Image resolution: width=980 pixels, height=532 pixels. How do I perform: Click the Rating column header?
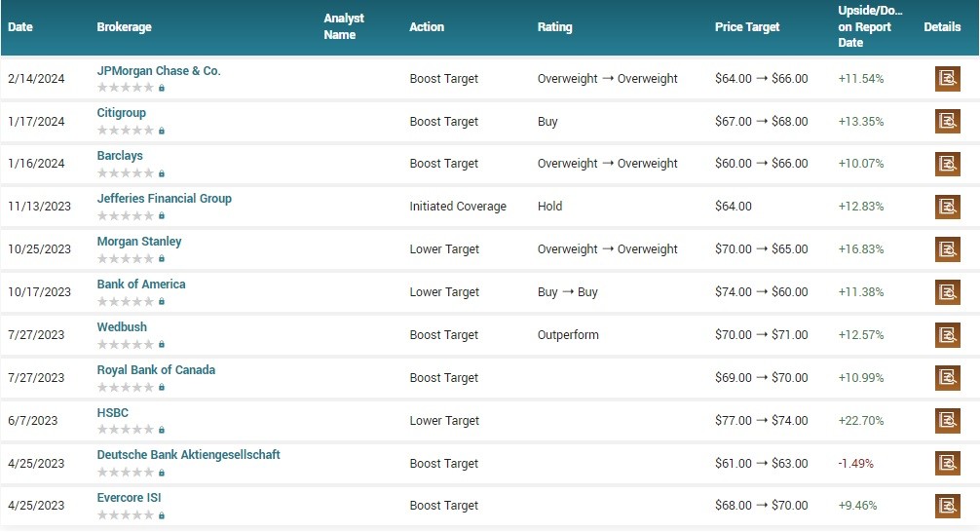[554, 27]
